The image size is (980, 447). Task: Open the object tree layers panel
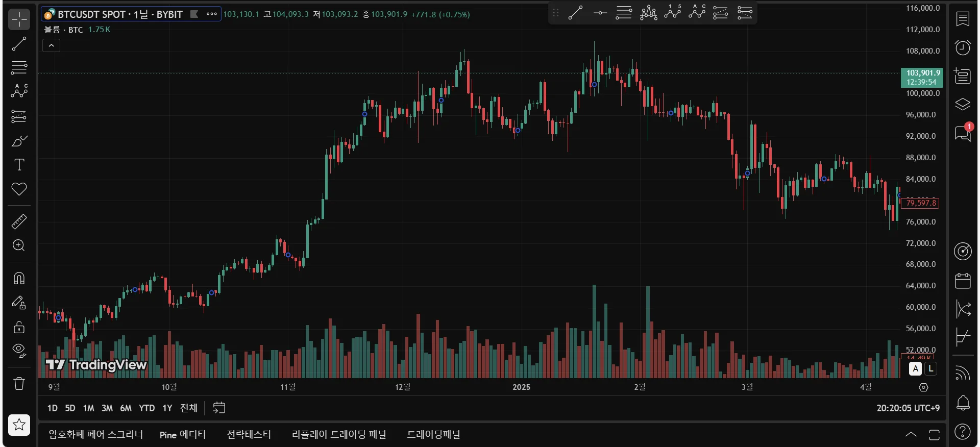point(963,105)
